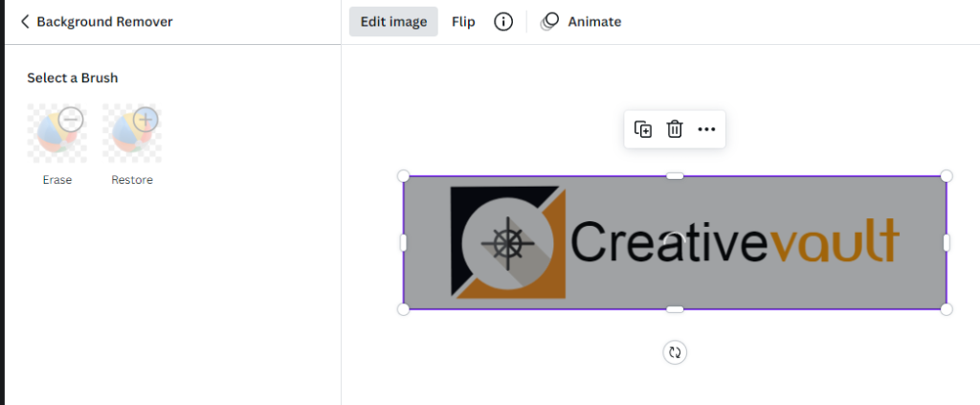980x405 pixels.
Task: Click the top middle crop handle
Action: (x=675, y=175)
